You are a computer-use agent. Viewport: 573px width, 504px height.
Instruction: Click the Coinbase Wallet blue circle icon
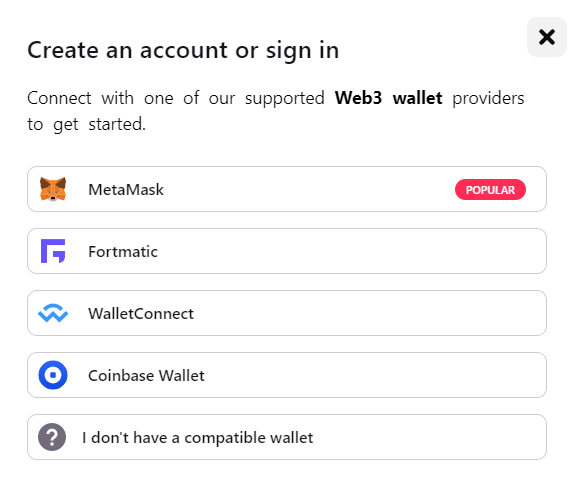[53, 375]
